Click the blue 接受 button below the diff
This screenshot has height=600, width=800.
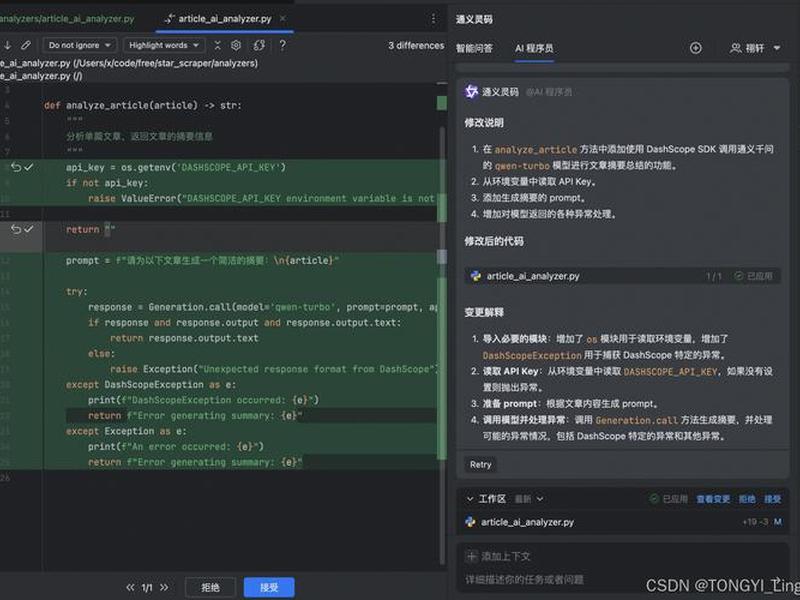(x=269, y=587)
